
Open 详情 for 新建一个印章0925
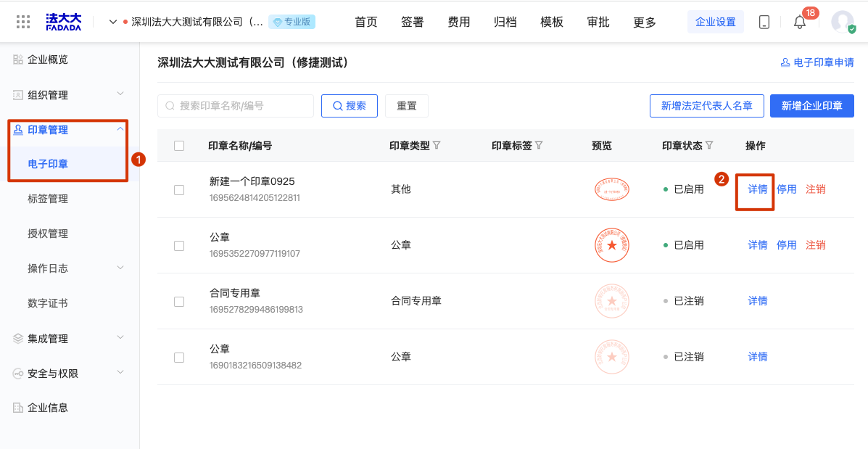click(x=758, y=189)
